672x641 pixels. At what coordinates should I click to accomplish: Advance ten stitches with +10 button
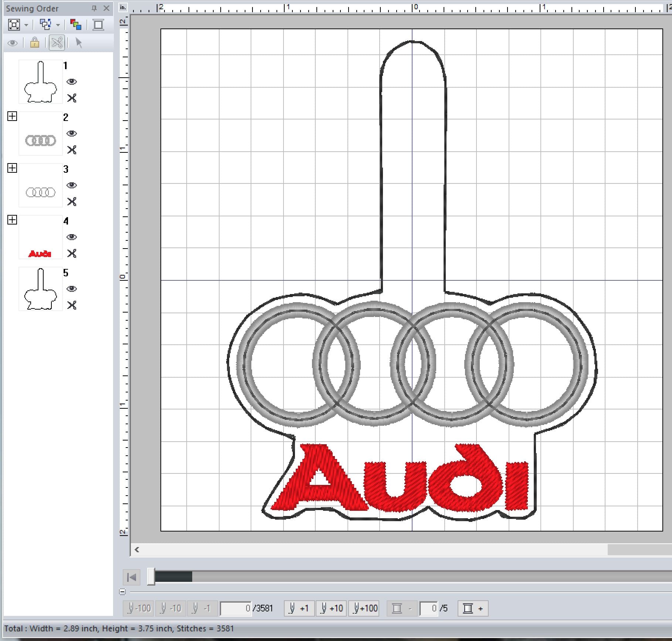click(x=332, y=608)
